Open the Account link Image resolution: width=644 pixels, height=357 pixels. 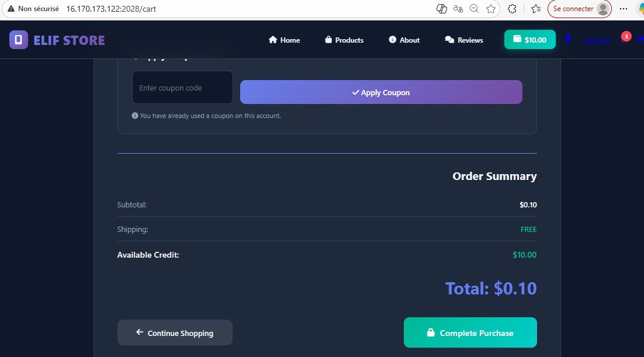[x=596, y=40]
